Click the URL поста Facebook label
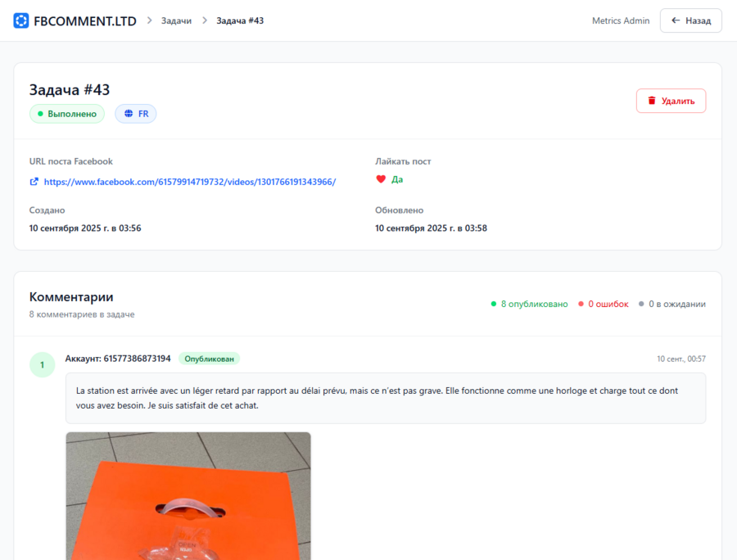The height and width of the screenshot is (560, 737). click(x=71, y=161)
